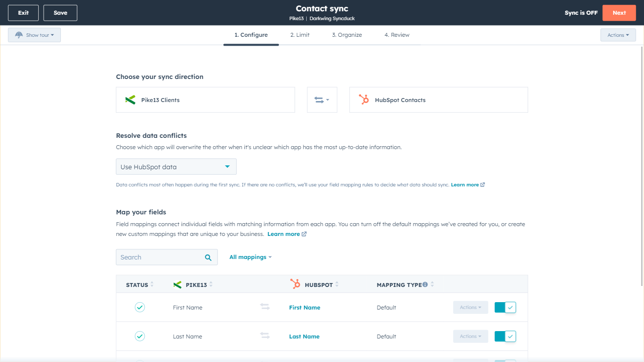Go to the 4. Review tab
This screenshot has height=362, width=644.
click(397, 35)
